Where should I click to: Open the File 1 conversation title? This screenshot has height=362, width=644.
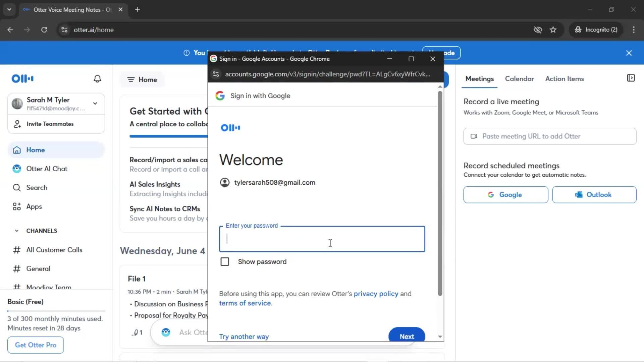click(x=137, y=279)
